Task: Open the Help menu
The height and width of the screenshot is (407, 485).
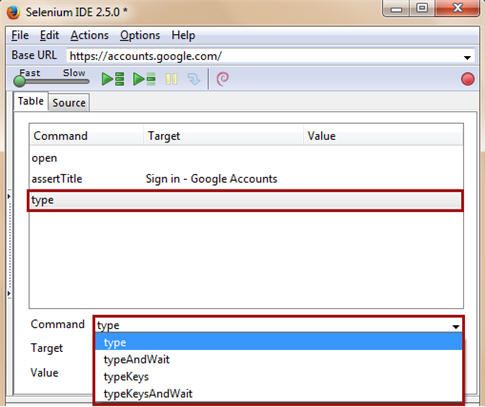Action: [183, 35]
